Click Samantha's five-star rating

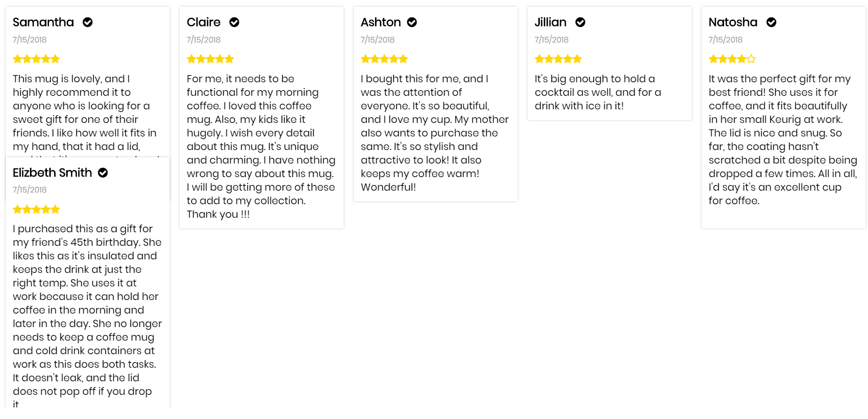pos(36,59)
